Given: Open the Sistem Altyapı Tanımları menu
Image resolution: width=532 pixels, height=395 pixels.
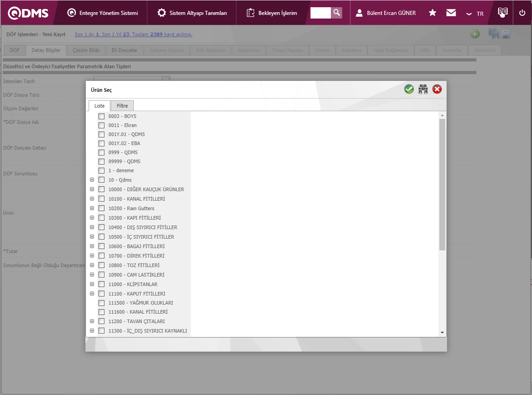Looking at the screenshot, I should tap(192, 13).
